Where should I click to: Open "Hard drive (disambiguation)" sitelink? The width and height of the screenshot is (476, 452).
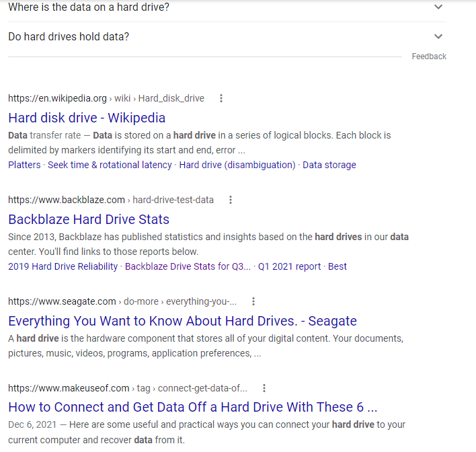pos(237,165)
